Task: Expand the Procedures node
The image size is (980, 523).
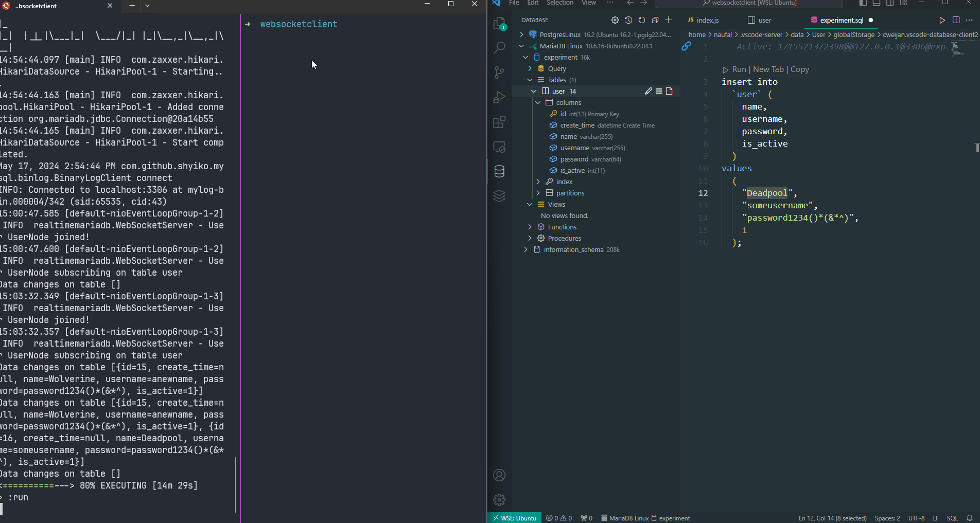Action: [x=530, y=238]
